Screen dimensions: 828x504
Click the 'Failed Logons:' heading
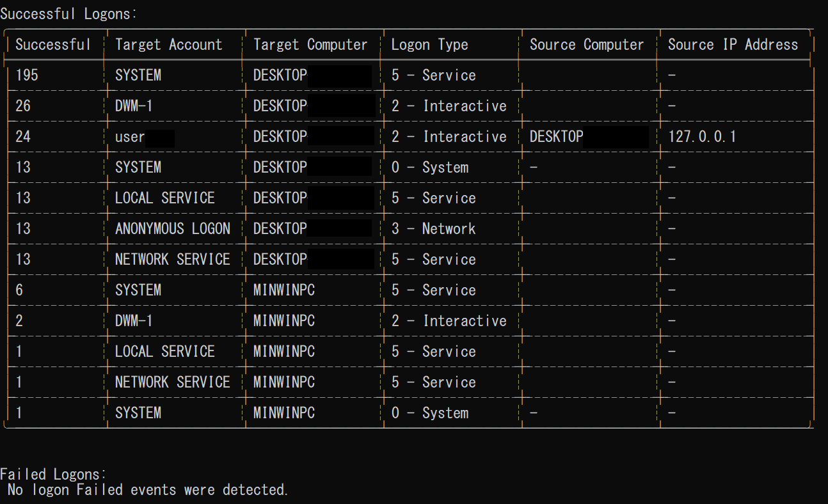point(53,474)
